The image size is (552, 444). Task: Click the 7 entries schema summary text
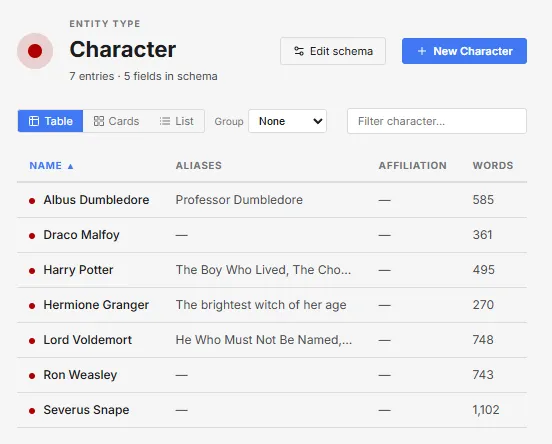pyautogui.click(x=143, y=76)
